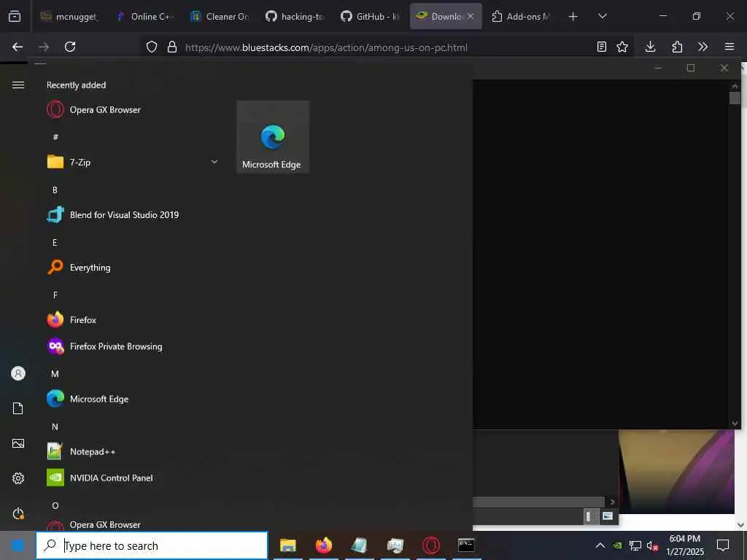Click the pinned Microsoft Edge tile
The height and width of the screenshot is (560, 747).
click(x=273, y=137)
